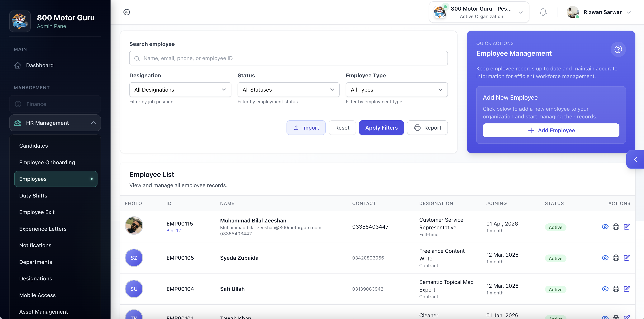Open the All Statuses dropdown
The height and width of the screenshot is (319, 644).
tap(288, 90)
